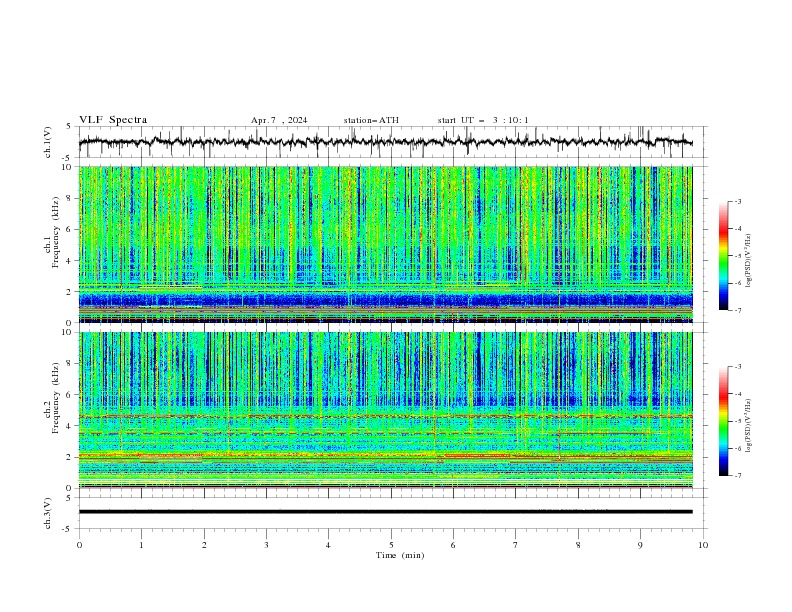Image resolution: width=792 pixels, height=612 pixels.
Task: Click the "5" tick on ch.1(V) axis
Action: pyautogui.click(x=69, y=127)
